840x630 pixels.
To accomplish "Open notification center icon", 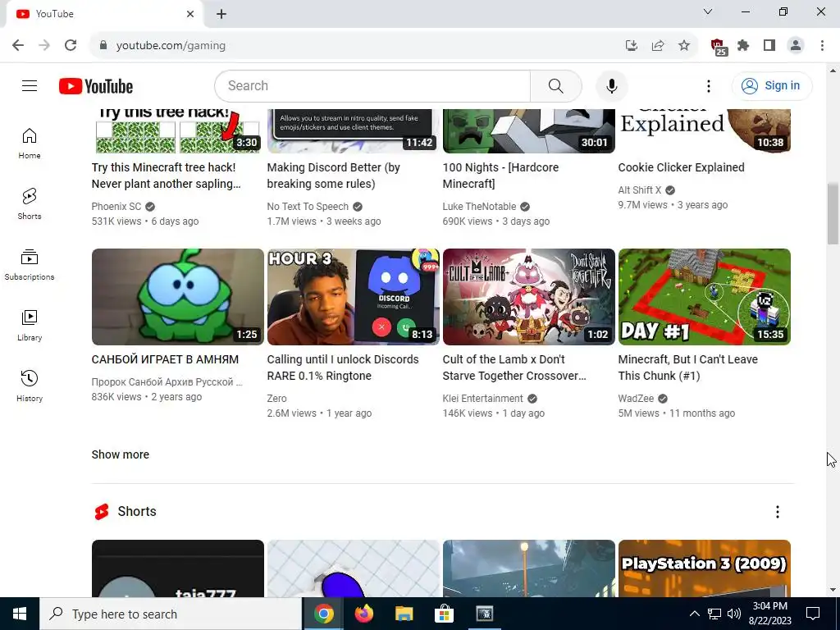I will 813,614.
